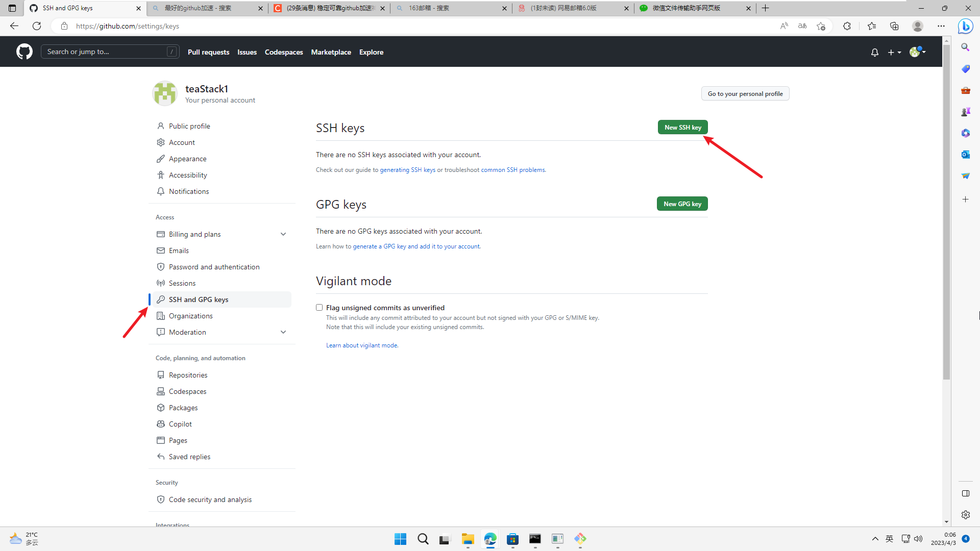Focus the Search or jump to field
Image resolution: width=980 pixels, height=551 pixels.
pyautogui.click(x=105, y=52)
